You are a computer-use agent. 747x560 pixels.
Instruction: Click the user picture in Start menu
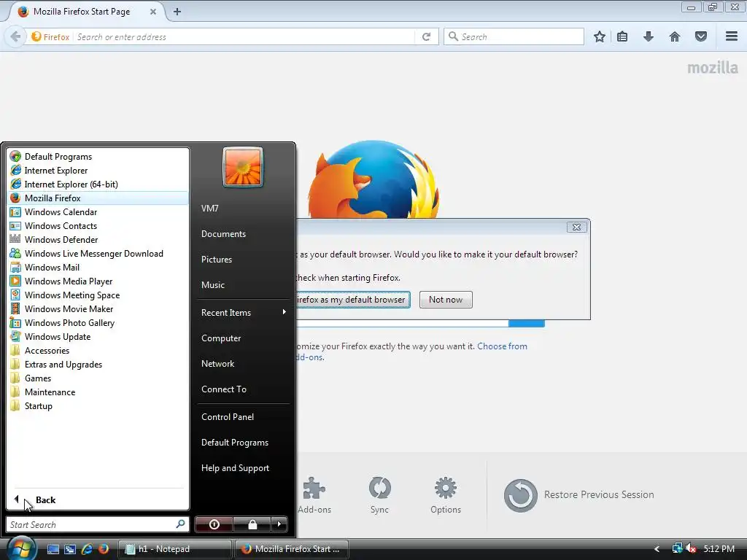[243, 167]
